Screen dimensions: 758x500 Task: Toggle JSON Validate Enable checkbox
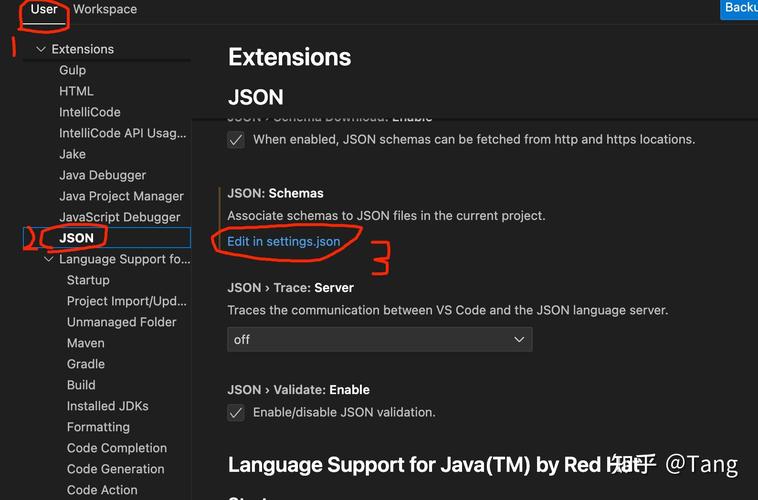tap(236, 413)
